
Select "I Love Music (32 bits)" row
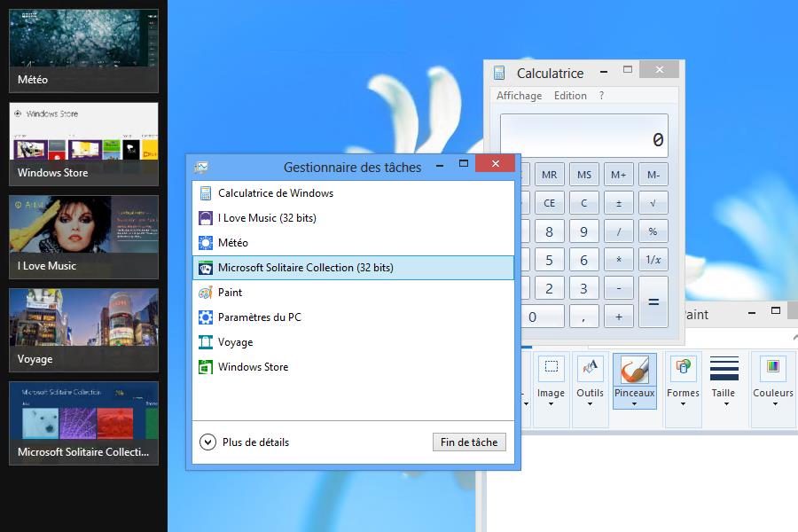tap(353, 218)
